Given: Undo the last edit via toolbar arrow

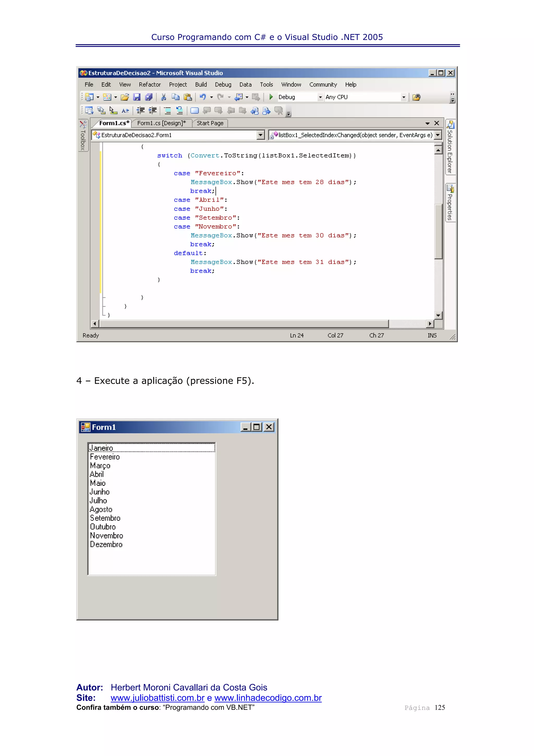Looking at the screenshot, I should coord(203,97).
